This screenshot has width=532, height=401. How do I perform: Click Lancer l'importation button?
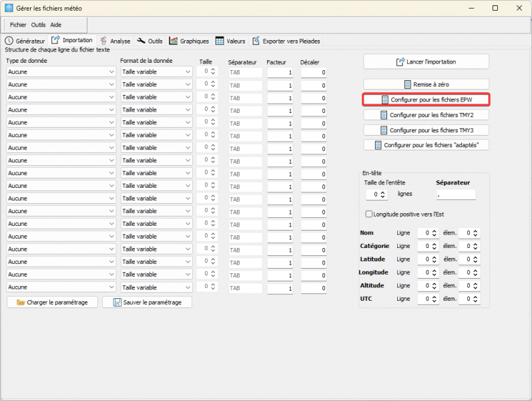click(x=426, y=62)
